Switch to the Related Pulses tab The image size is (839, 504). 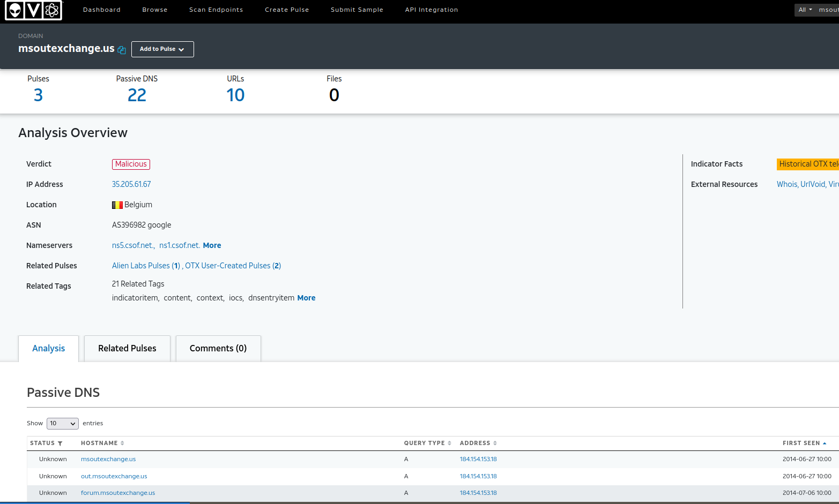(127, 349)
